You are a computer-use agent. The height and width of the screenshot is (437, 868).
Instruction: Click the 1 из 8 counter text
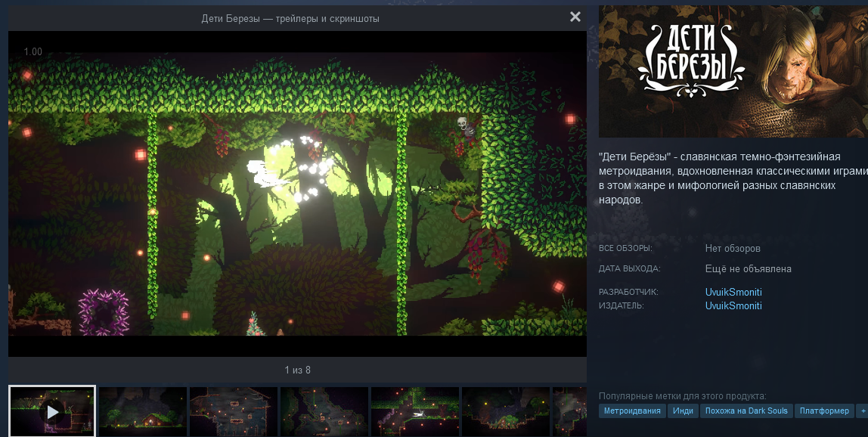298,370
